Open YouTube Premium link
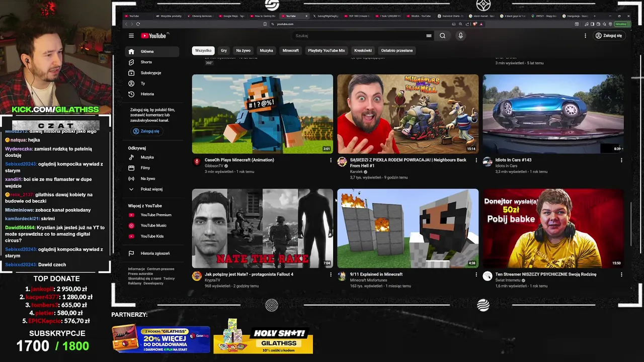Image resolution: width=644 pixels, height=362 pixels. pyautogui.click(x=152, y=215)
